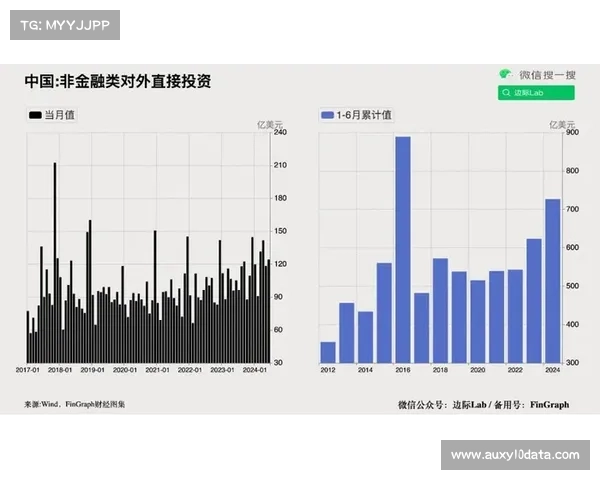
Task: Click the 2017 bar in the cumulative chart
Action: (422, 328)
